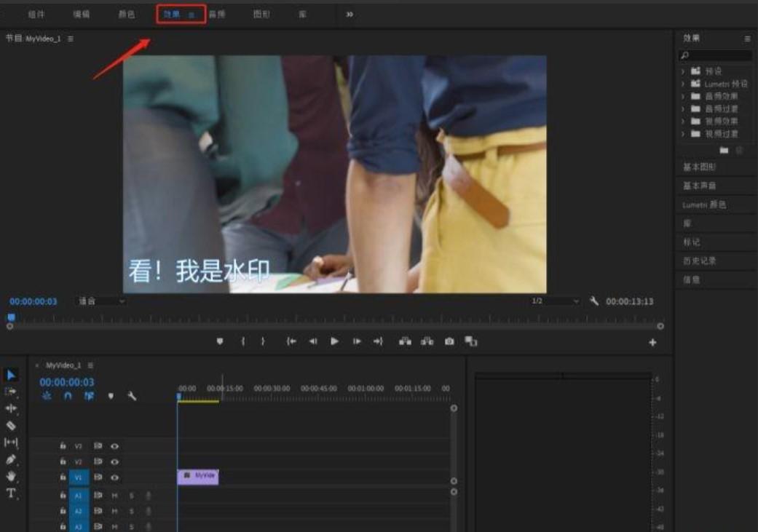Add marker in program monitor
Viewport: 758px width, 532px height.
(x=220, y=341)
